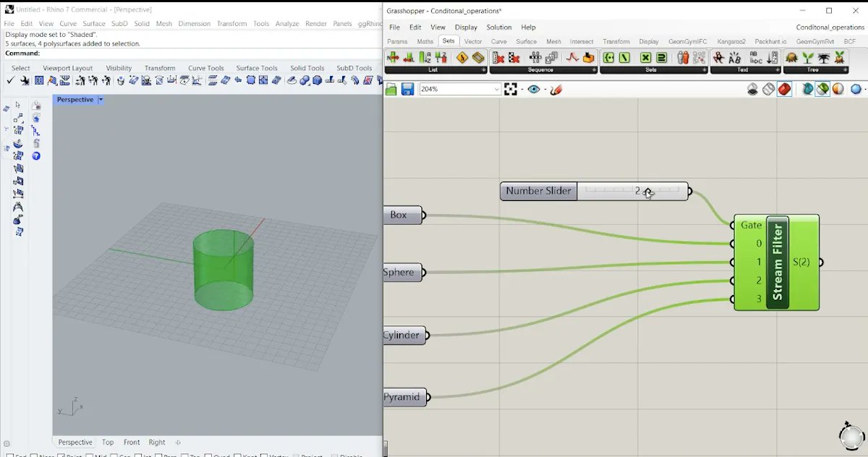Enable the wireframe preview mode icon
The width and height of the screenshot is (868, 457).
click(768, 89)
